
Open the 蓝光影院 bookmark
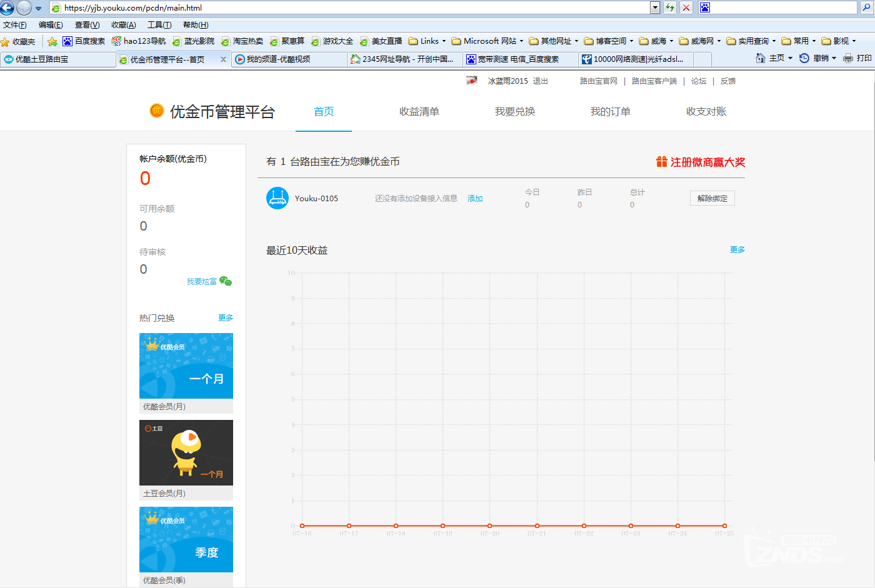click(x=193, y=41)
